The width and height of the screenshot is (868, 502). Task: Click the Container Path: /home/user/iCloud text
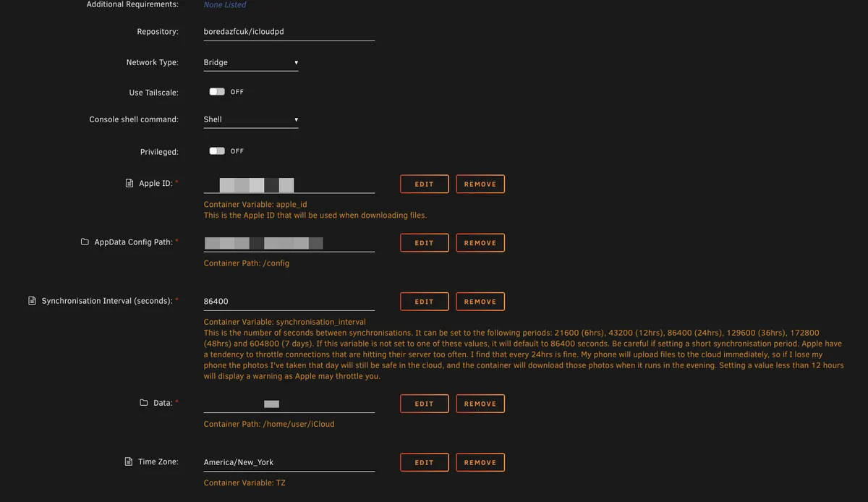point(269,424)
